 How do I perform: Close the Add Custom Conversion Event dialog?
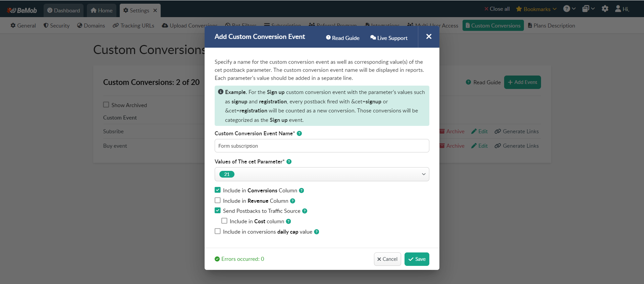[429, 37]
